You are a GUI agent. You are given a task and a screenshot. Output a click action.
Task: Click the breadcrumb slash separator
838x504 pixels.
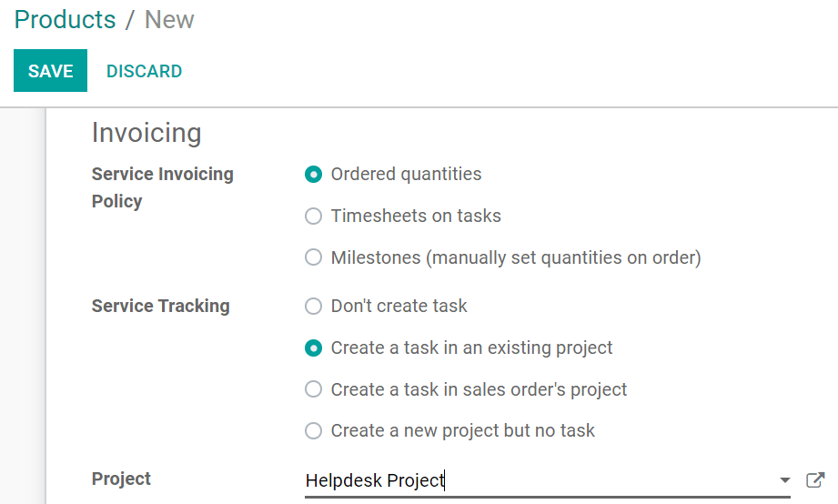[129, 20]
